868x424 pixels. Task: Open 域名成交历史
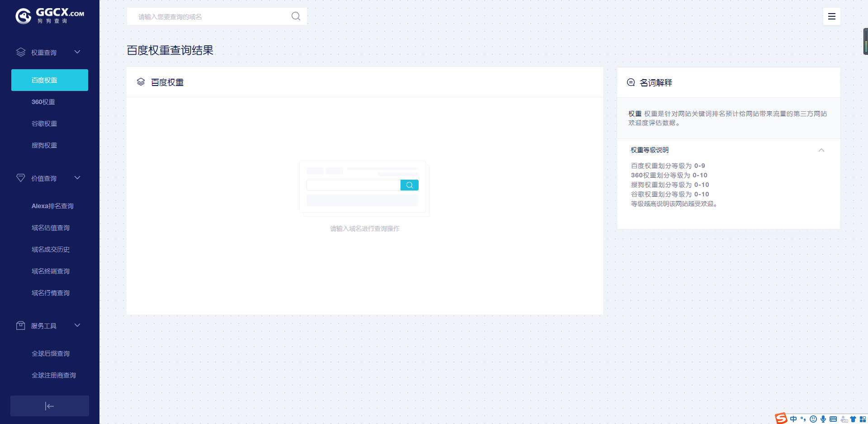point(51,249)
